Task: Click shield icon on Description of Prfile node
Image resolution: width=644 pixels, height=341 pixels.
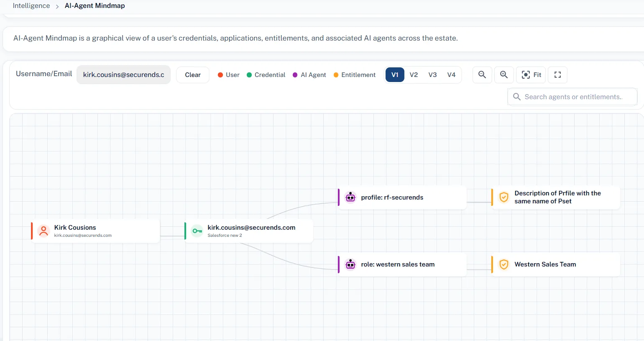Action: [x=504, y=197]
